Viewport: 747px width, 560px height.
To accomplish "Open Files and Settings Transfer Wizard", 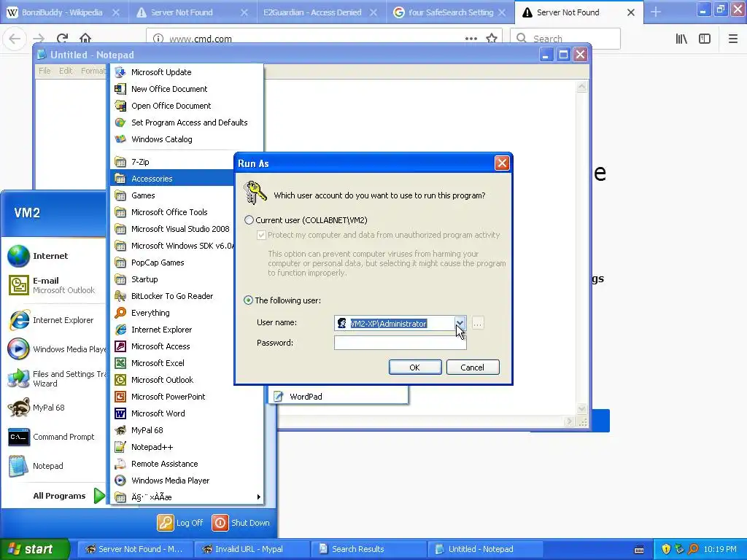I will coord(55,378).
